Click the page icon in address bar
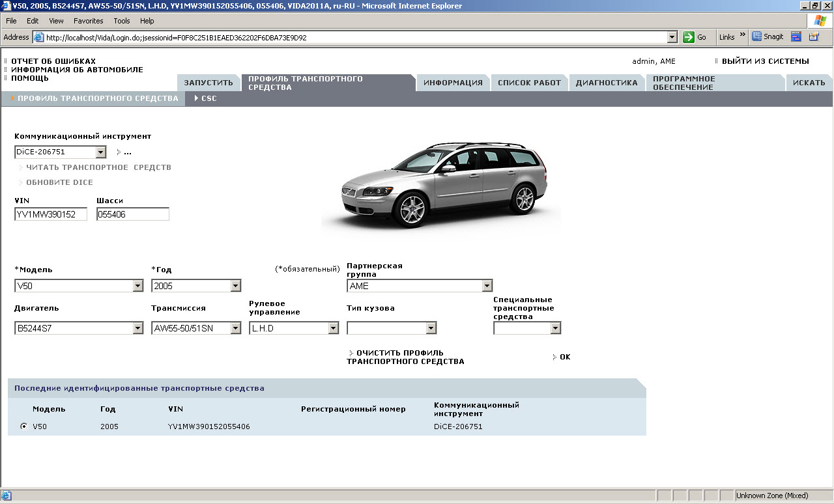This screenshot has height=504, width=834. point(38,38)
